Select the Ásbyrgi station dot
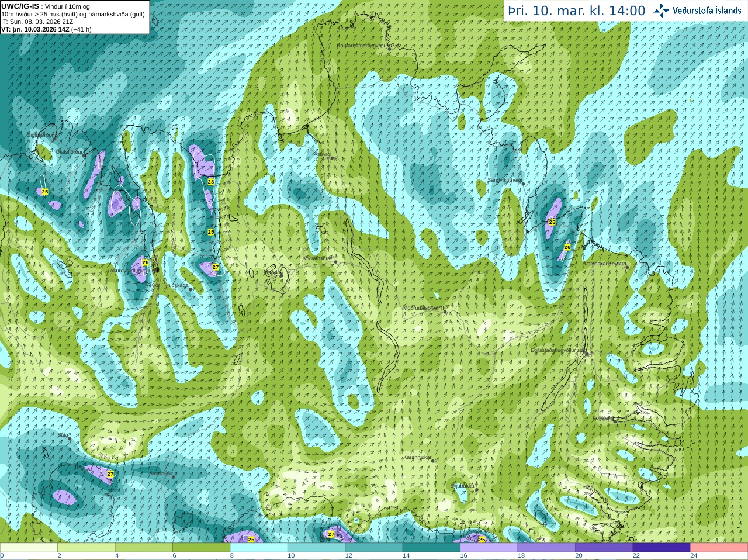Image resolution: width=748 pixels, height=560 pixels. [332, 158]
